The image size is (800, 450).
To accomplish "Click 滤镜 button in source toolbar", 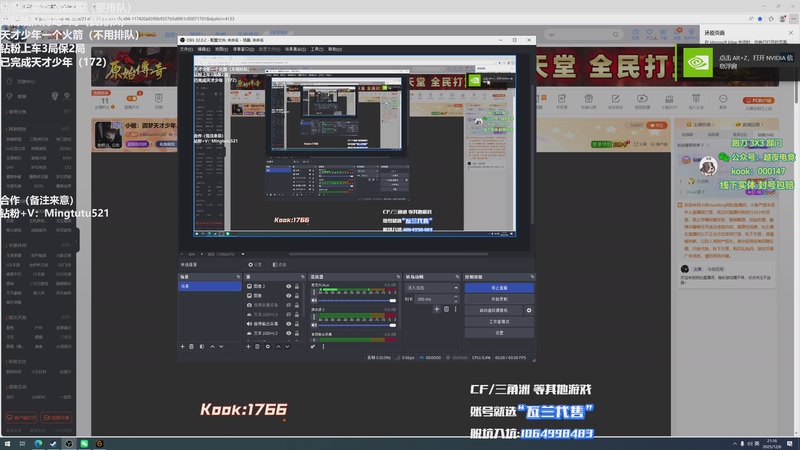I will 279,265.
